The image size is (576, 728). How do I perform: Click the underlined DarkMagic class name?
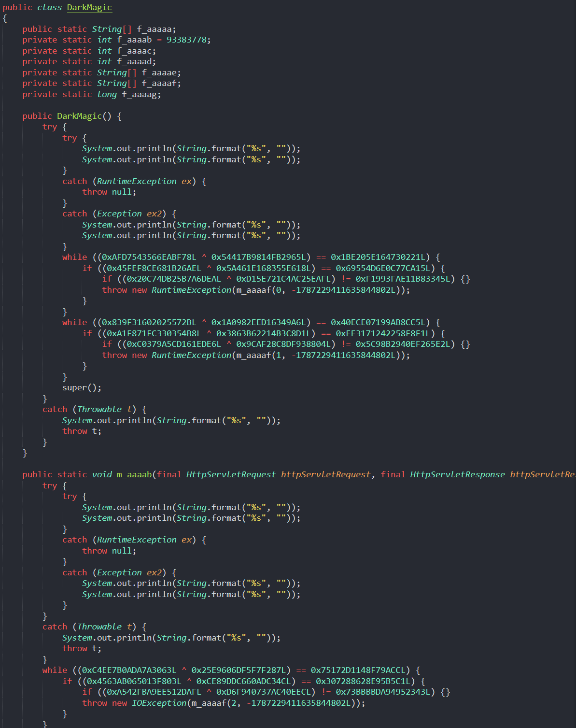[89, 7]
